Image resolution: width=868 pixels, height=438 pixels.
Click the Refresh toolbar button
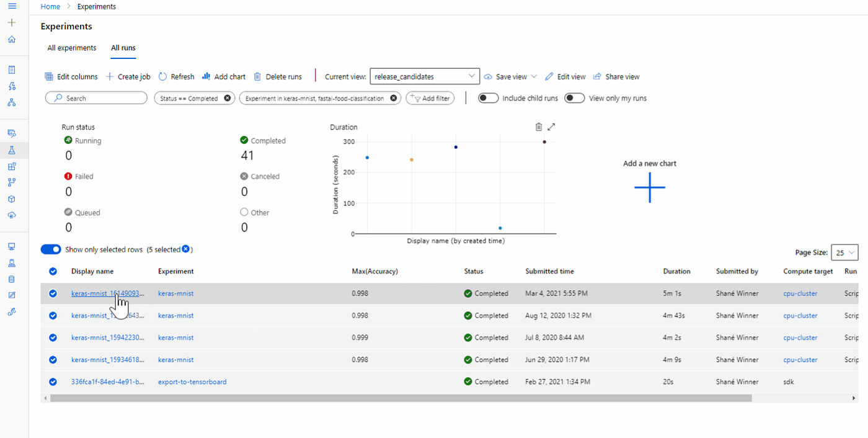176,77
